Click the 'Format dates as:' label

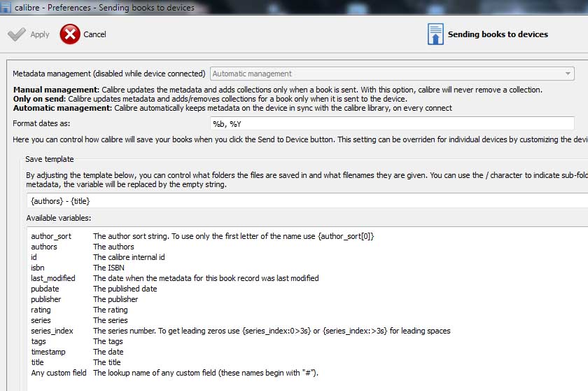tap(41, 123)
